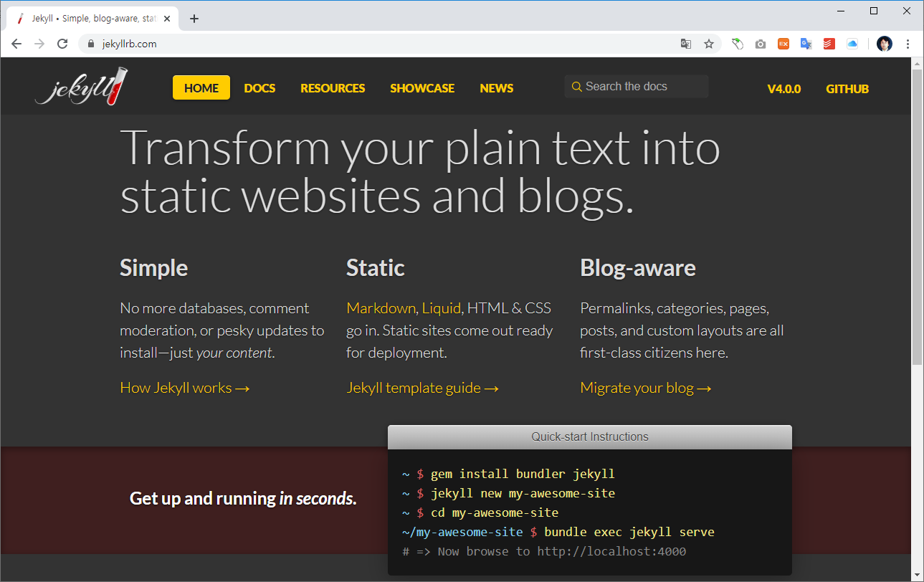Click the iCloud extension icon

[x=852, y=44]
